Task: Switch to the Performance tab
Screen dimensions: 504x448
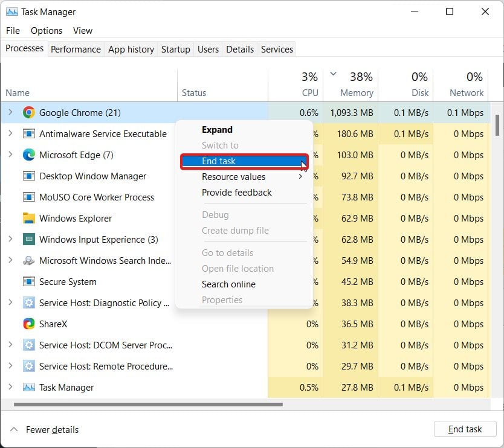Action: tap(76, 50)
